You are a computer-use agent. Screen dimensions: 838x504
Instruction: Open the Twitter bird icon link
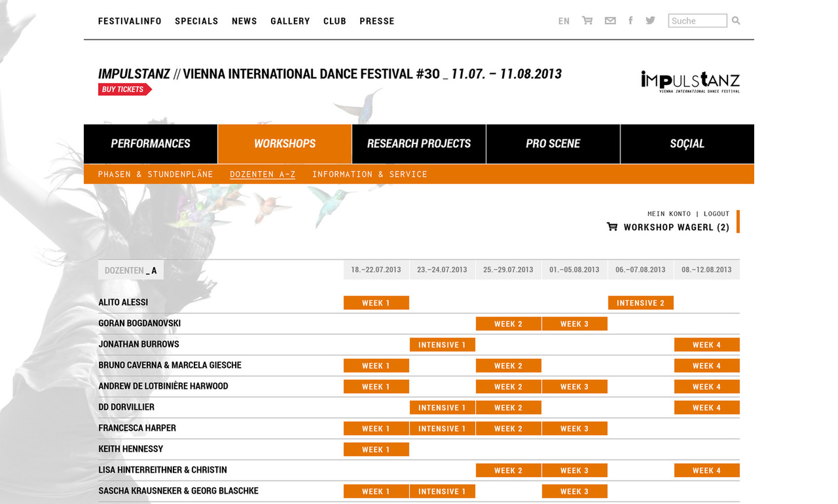click(x=650, y=20)
